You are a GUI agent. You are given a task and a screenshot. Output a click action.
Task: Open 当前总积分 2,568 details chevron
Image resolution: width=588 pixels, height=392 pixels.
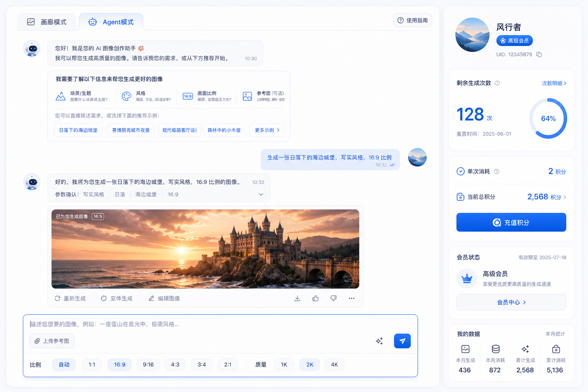[x=565, y=197]
